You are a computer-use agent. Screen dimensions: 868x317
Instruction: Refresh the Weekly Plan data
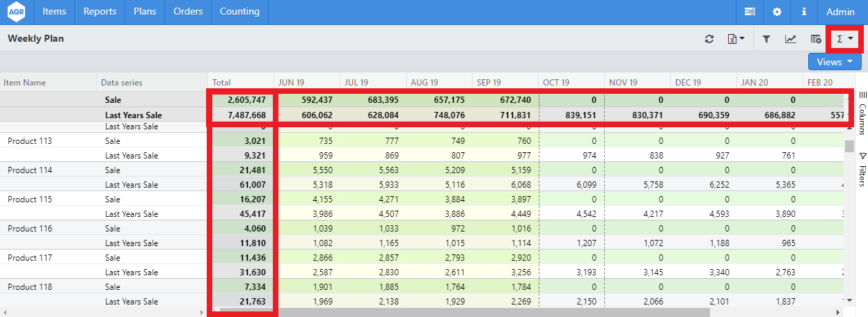pyautogui.click(x=709, y=40)
